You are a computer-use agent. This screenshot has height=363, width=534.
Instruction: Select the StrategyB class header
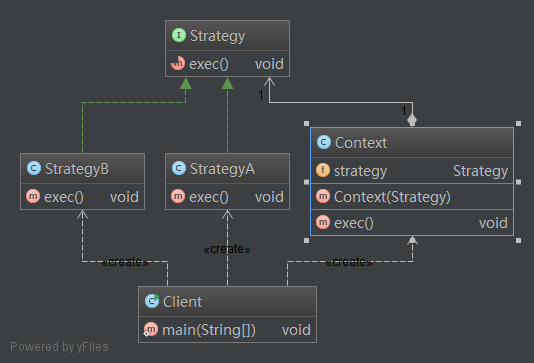82,169
